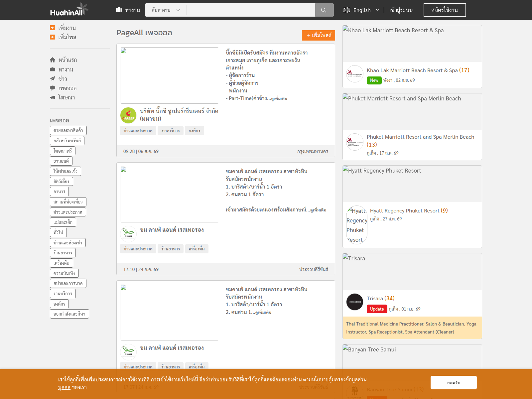The width and height of the screenshot is (532, 399).
Task: Click the HuahinAll logo
Action: pos(69,10)
